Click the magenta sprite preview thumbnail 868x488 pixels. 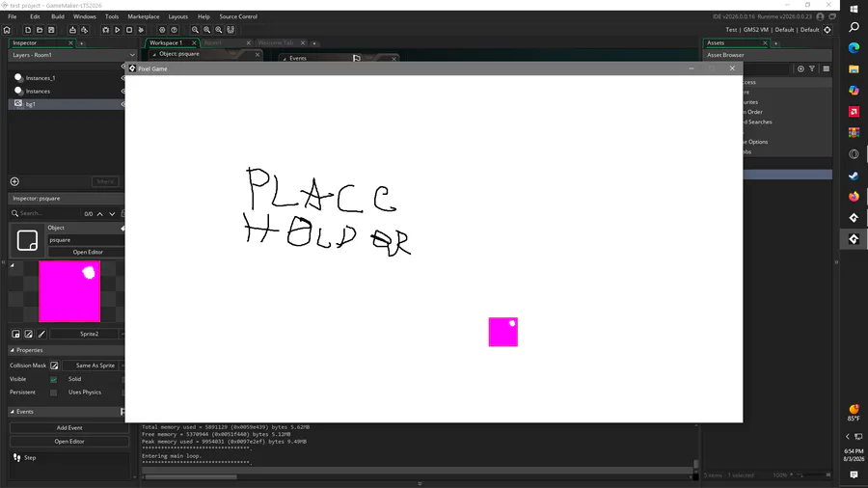pos(69,291)
